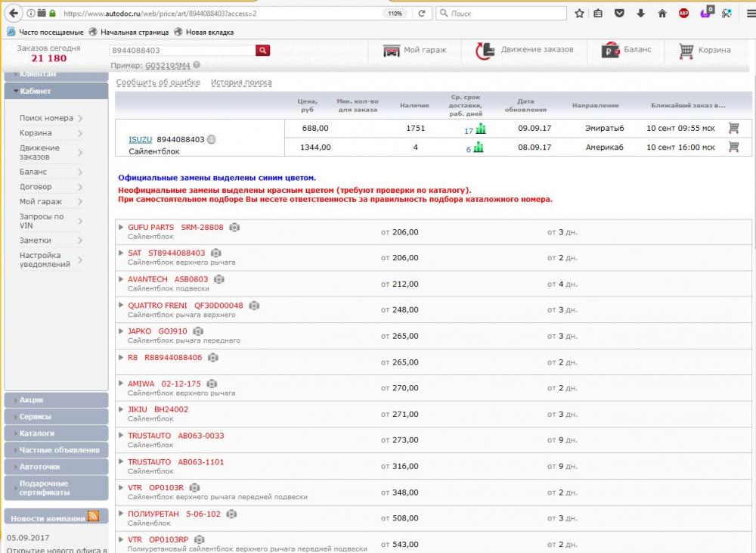Click the example number G052195M4 link
Screen dimensions: 756x553
pyautogui.click(x=168, y=65)
